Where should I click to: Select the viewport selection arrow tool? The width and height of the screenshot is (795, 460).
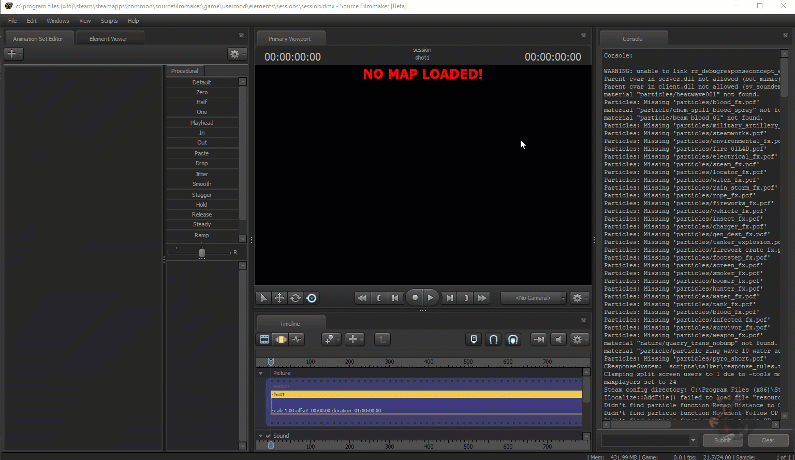click(264, 298)
